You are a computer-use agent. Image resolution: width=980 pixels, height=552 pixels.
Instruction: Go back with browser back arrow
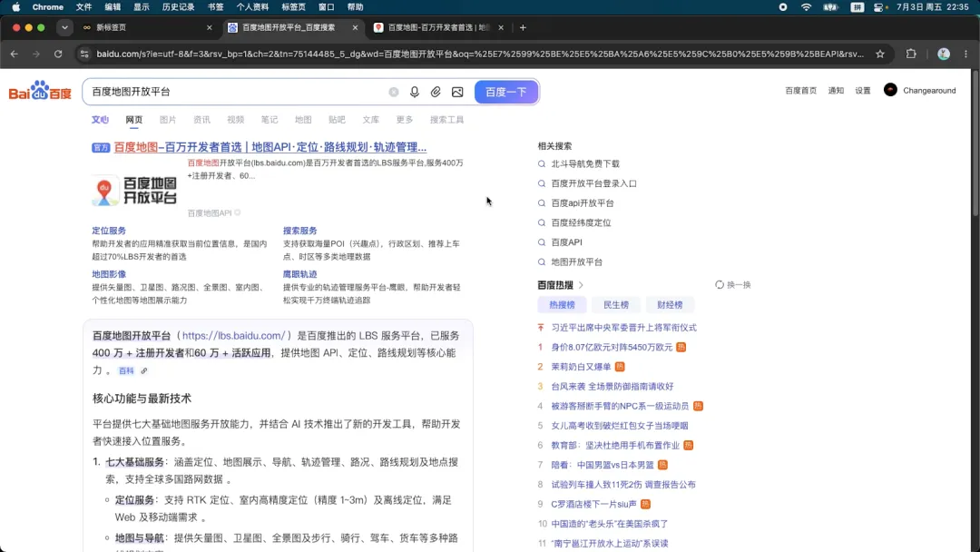point(15,54)
